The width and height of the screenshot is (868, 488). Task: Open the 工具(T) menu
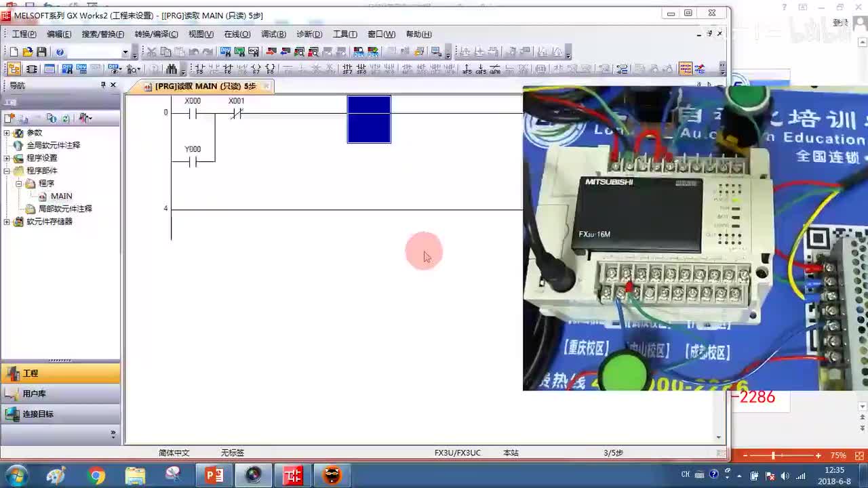tap(344, 34)
